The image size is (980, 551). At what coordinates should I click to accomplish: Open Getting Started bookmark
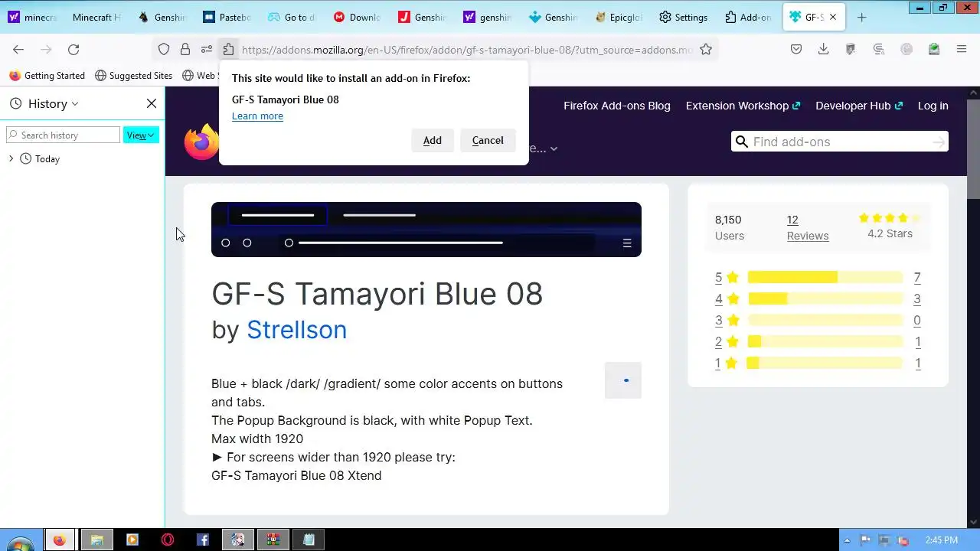point(47,76)
